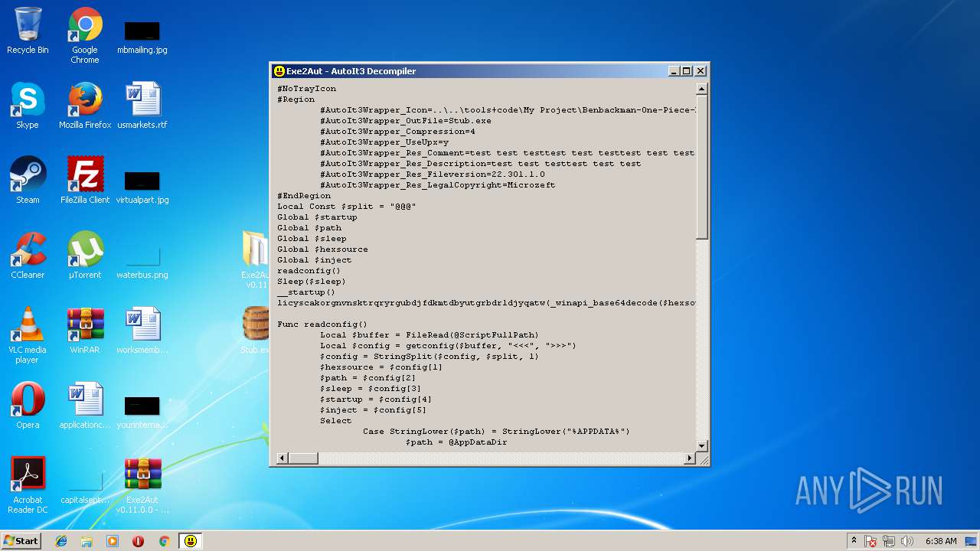980x551 pixels.
Task: Open Action Center flag tray icon
Action: pyautogui.click(x=871, y=541)
